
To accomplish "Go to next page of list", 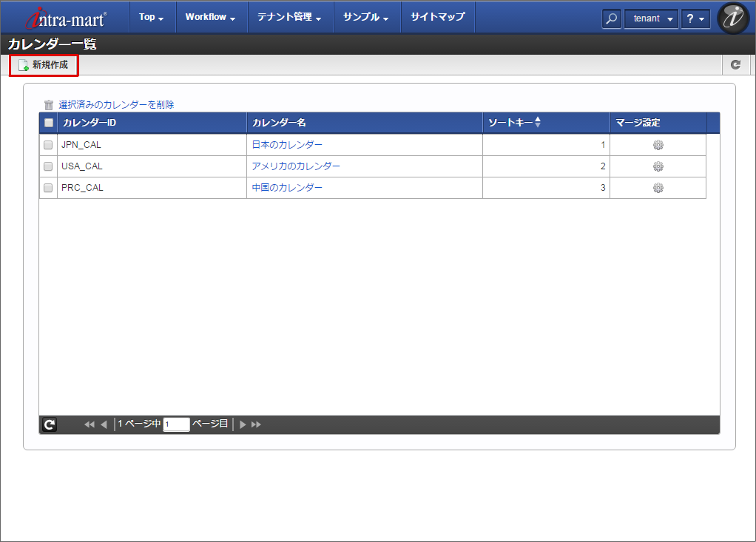I will pos(243,424).
